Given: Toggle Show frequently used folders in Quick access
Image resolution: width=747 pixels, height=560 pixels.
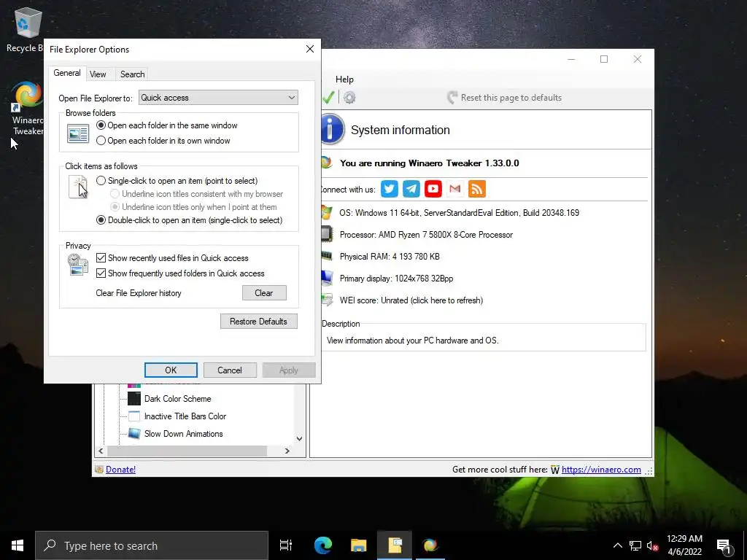Looking at the screenshot, I should [x=181, y=273].
